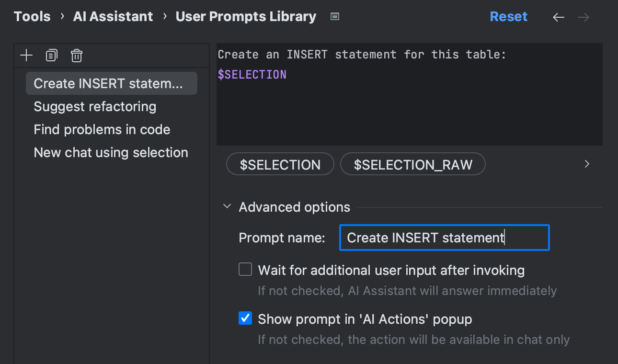Uncheck Show prompt in 'AI Actions' popup
This screenshot has height=364, width=618.
[245, 318]
